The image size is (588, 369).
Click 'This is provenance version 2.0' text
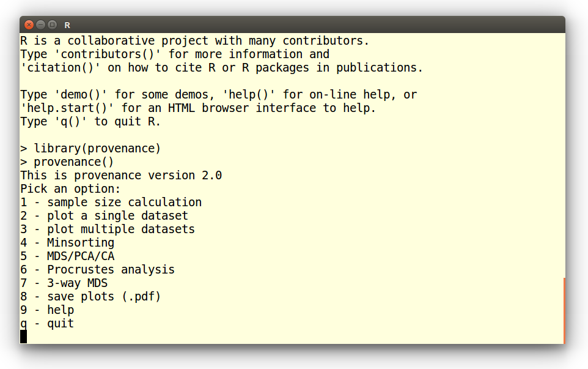point(121,175)
